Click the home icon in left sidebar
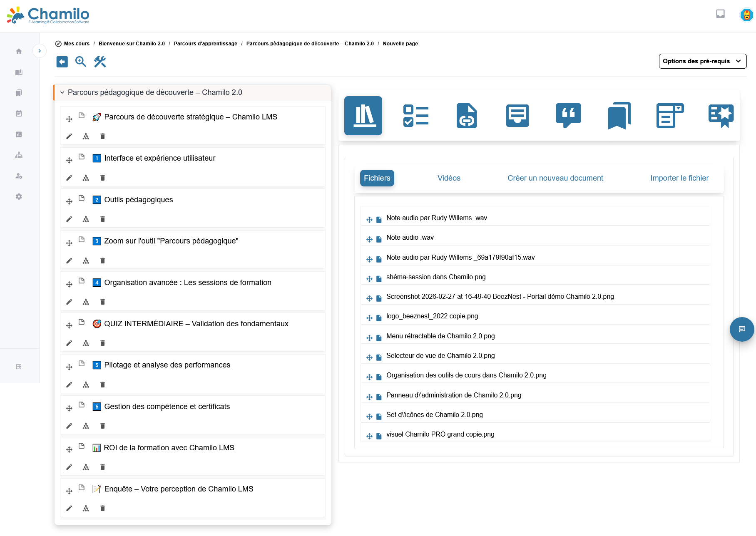This screenshot has height=536, width=756. pos(19,51)
